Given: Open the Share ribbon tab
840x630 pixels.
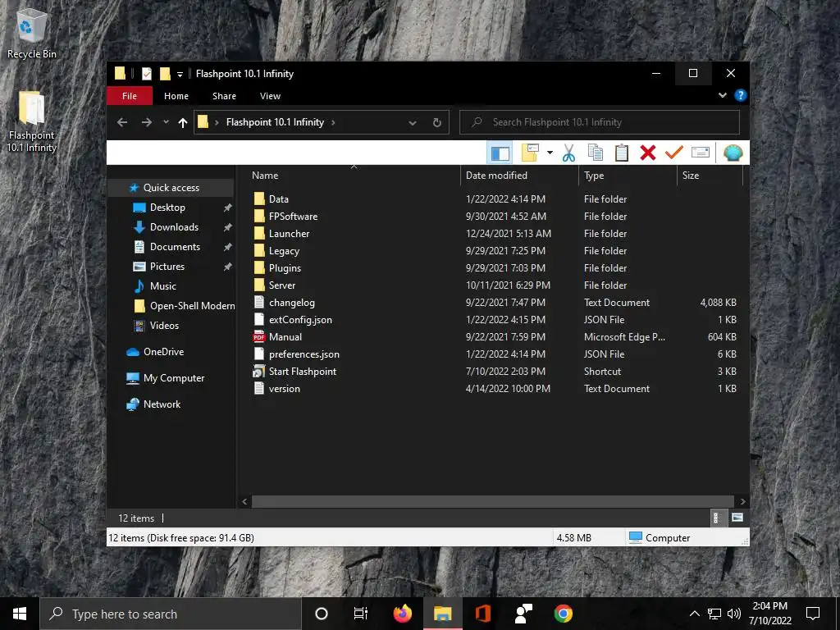Looking at the screenshot, I should (224, 96).
